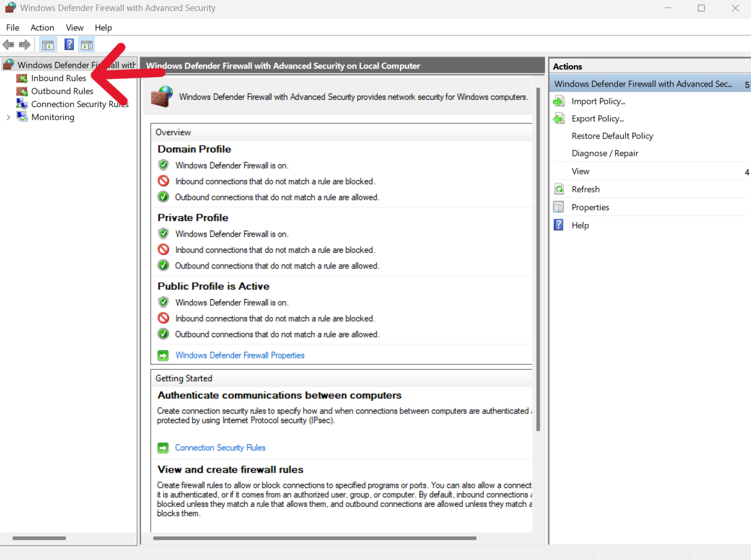Click Refresh action label

pos(586,189)
